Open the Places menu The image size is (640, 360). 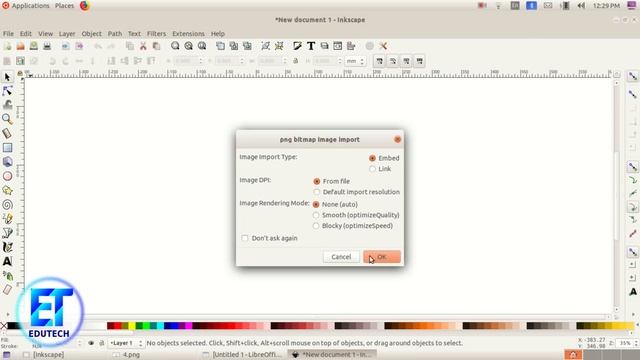tap(64, 6)
